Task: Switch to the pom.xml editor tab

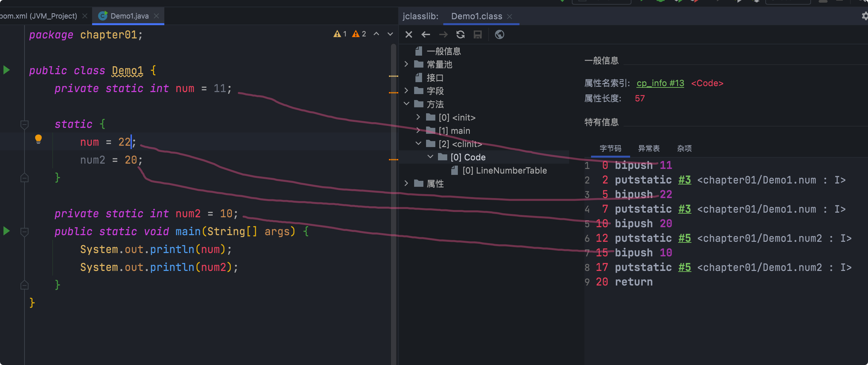Action: pos(39,16)
